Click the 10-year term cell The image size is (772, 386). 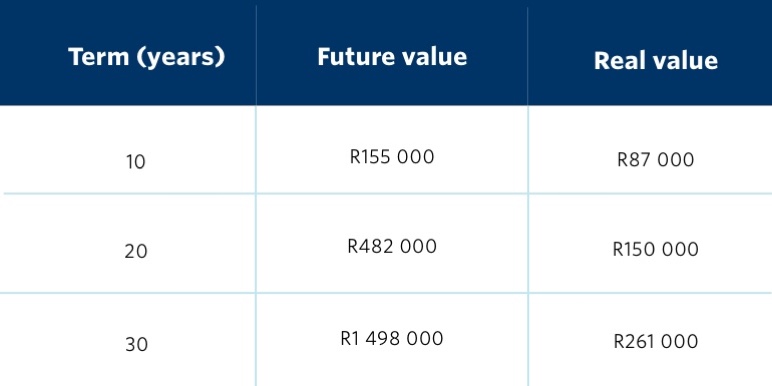pyautogui.click(x=136, y=162)
